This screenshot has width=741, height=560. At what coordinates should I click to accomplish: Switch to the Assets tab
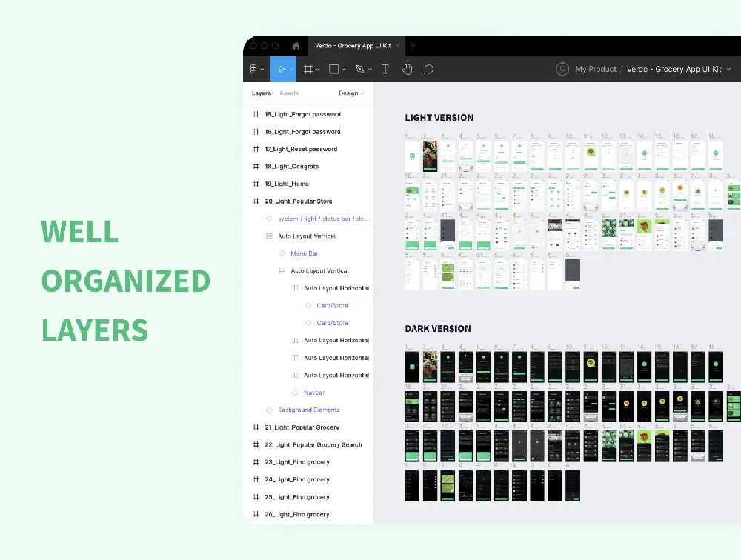(289, 93)
